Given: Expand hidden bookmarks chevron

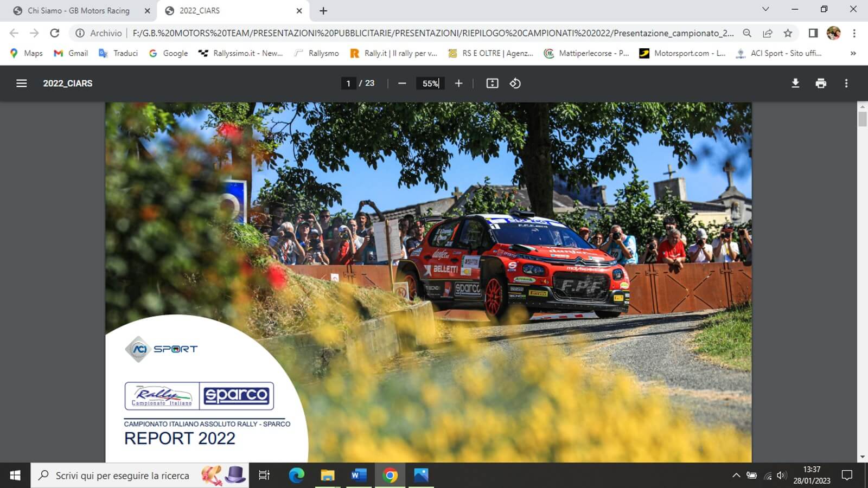Looking at the screenshot, I should [x=853, y=53].
